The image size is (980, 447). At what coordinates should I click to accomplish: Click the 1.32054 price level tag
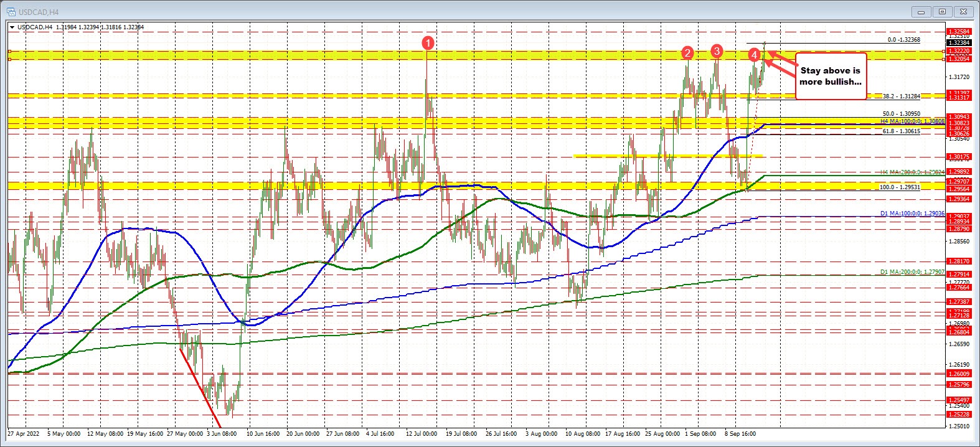click(x=958, y=59)
